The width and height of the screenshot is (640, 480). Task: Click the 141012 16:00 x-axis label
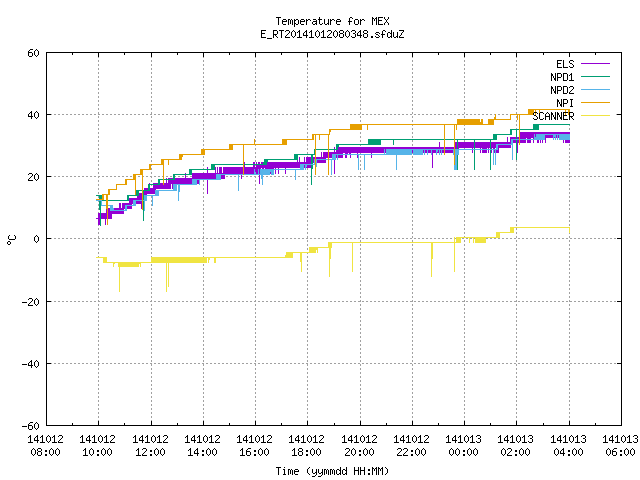point(254,446)
